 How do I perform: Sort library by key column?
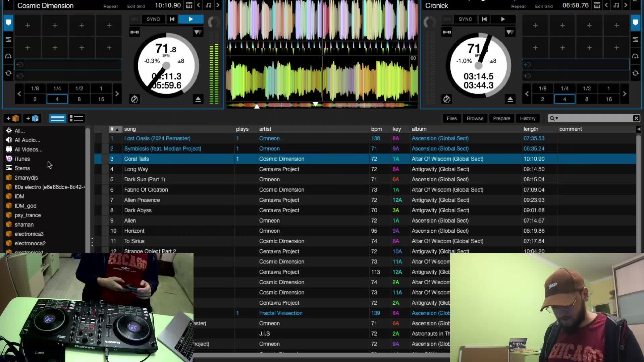pyautogui.click(x=397, y=129)
